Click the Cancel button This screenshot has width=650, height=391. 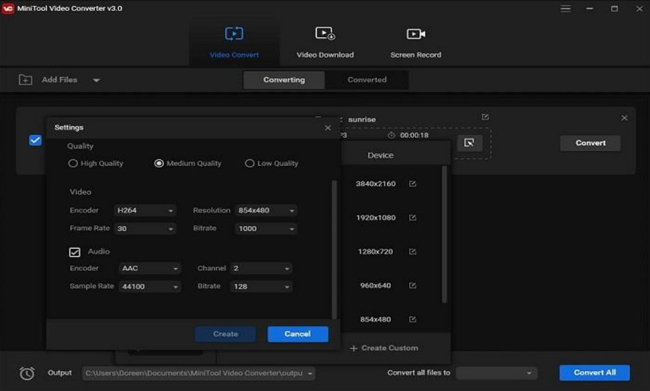(298, 334)
